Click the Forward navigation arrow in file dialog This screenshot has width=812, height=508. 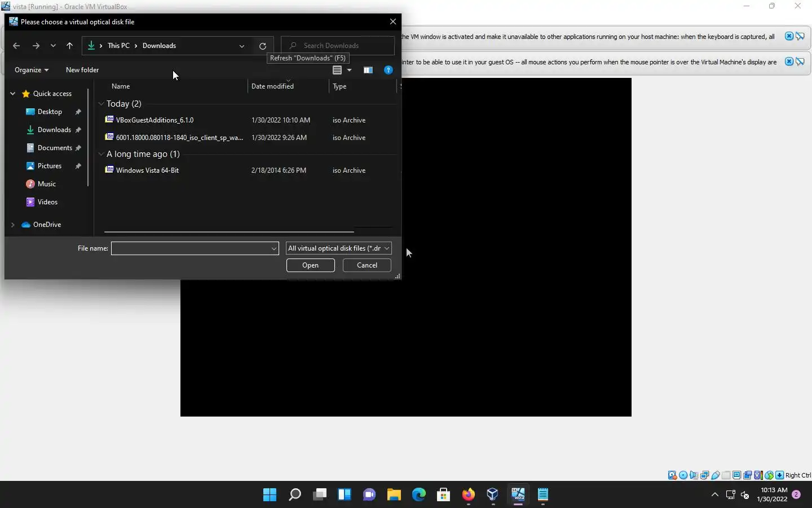(36, 46)
